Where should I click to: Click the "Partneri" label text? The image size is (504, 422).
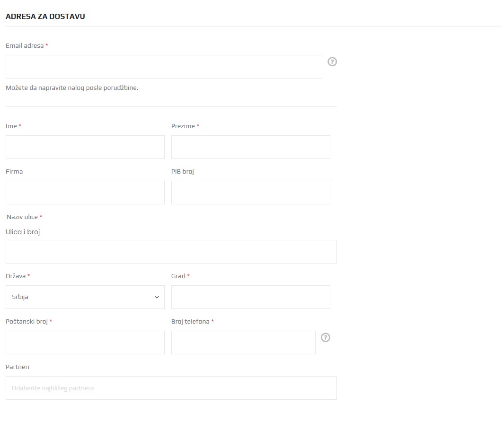click(x=18, y=367)
